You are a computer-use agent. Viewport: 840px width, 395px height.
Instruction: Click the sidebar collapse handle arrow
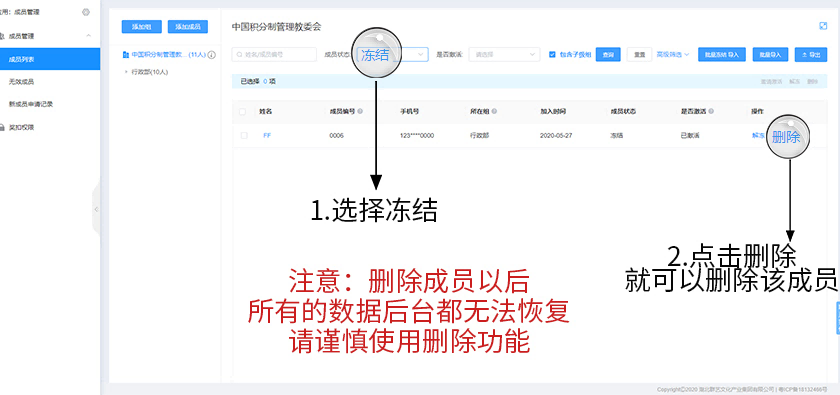(x=96, y=210)
